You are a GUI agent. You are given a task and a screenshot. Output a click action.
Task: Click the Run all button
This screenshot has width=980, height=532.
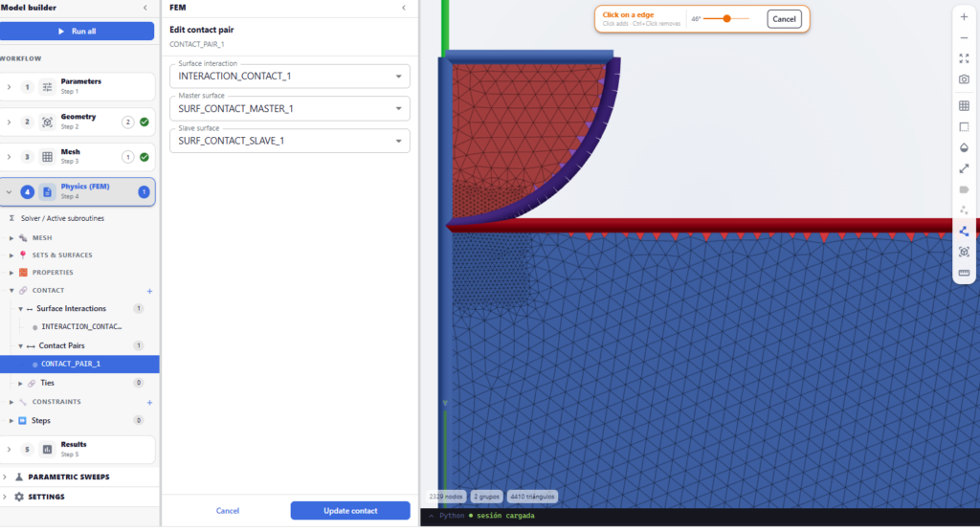coord(77,32)
